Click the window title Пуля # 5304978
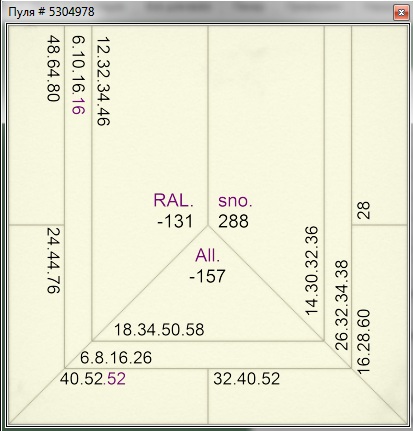 click(x=51, y=12)
